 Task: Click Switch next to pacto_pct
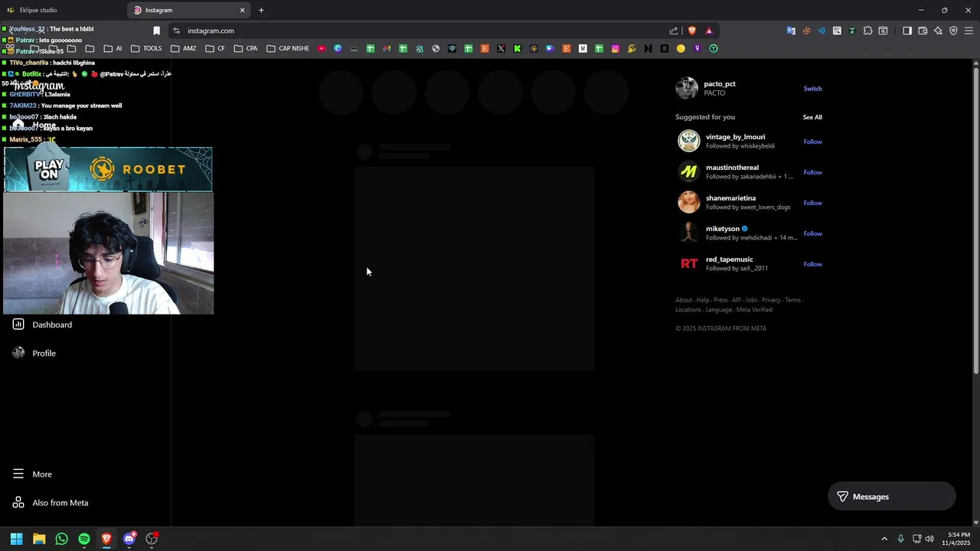[812, 89]
